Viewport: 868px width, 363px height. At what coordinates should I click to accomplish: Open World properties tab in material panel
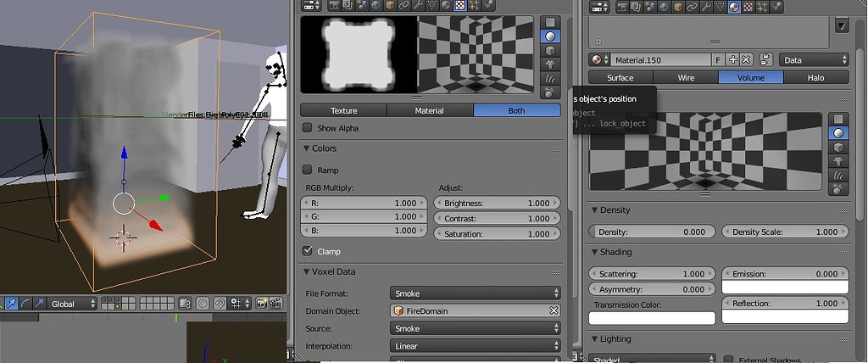point(664,7)
